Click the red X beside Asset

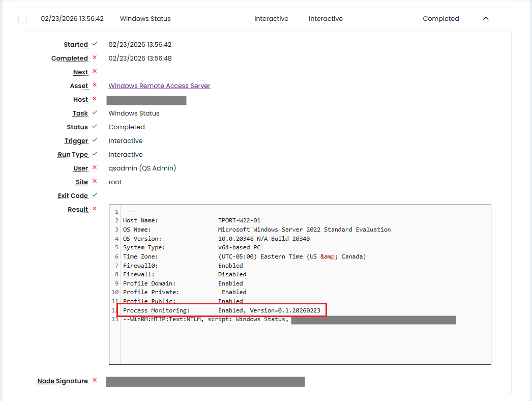coord(95,85)
